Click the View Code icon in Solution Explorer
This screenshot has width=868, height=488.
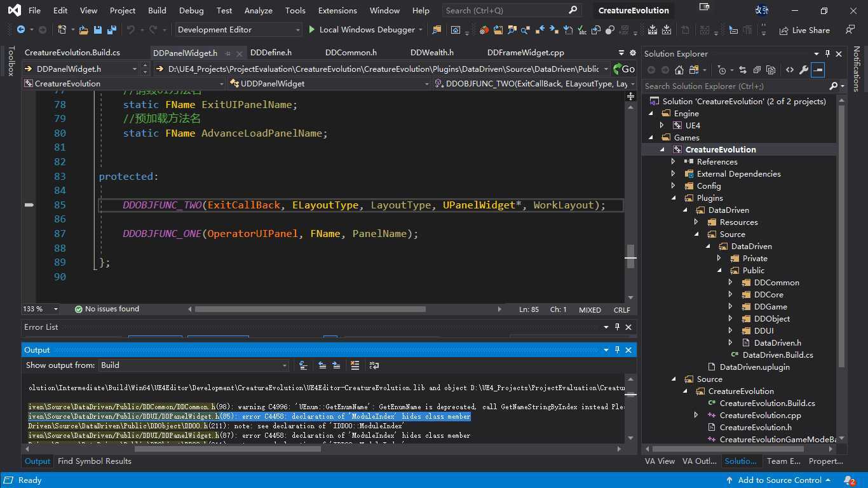[790, 70]
